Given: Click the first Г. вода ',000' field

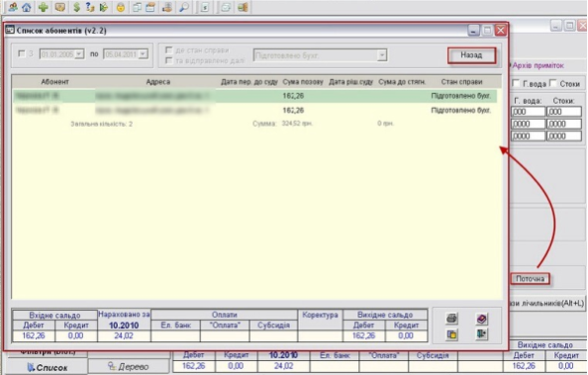Looking at the screenshot, I should (x=528, y=112).
